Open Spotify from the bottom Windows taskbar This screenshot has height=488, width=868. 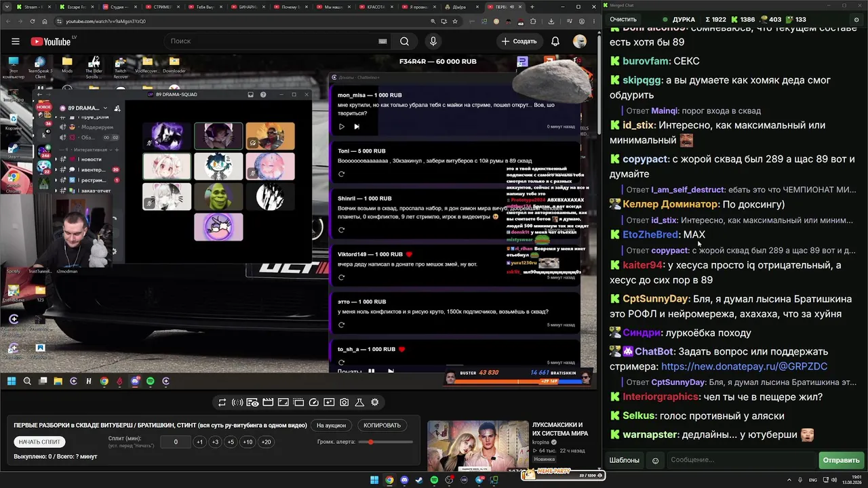[x=434, y=481]
